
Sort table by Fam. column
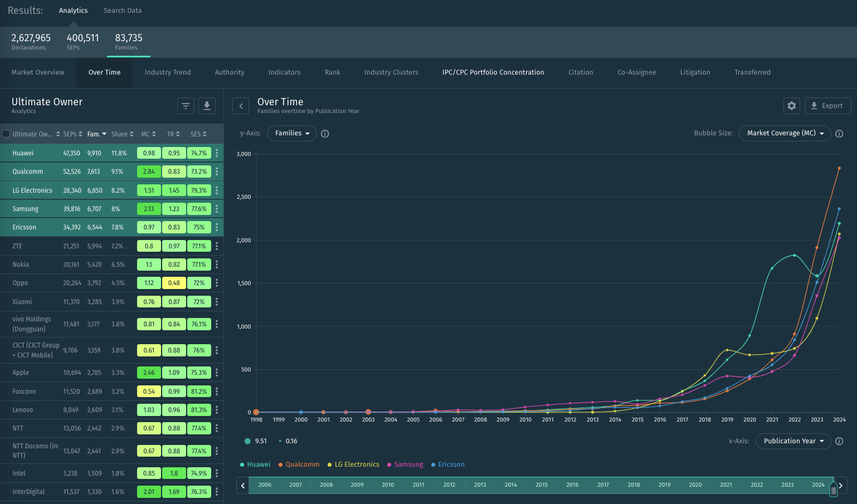coord(97,134)
